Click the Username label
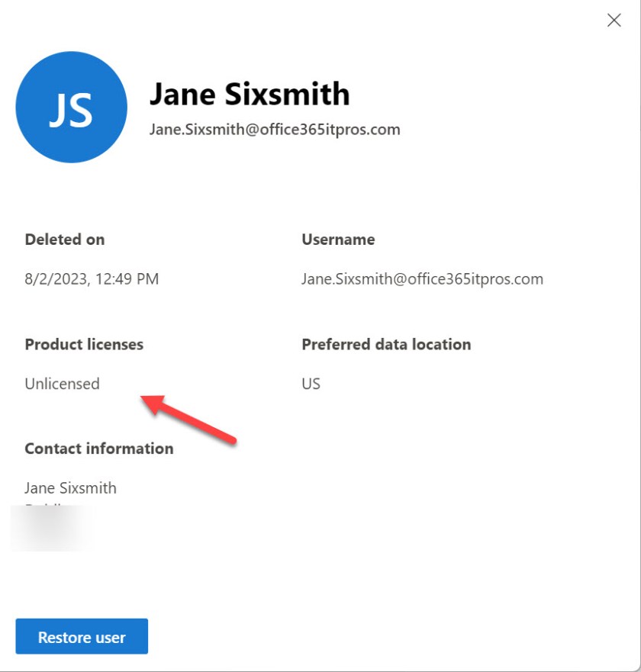641x672 pixels. point(338,240)
